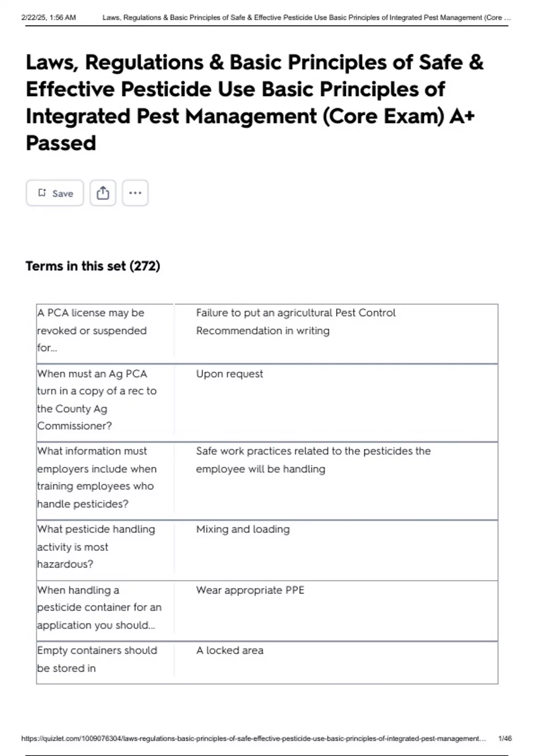Click the 2/22/25 timestamp in the header
Screen dimensions: 534x756
(x=49, y=18)
